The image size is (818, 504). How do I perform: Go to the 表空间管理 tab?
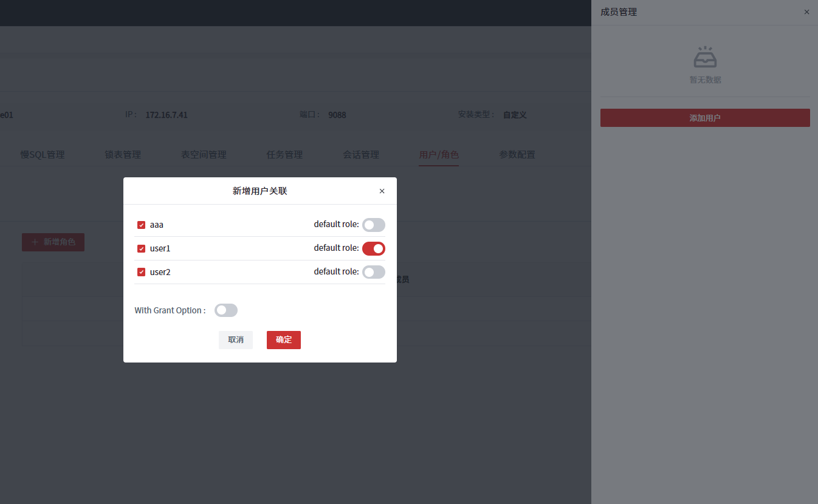204,155
